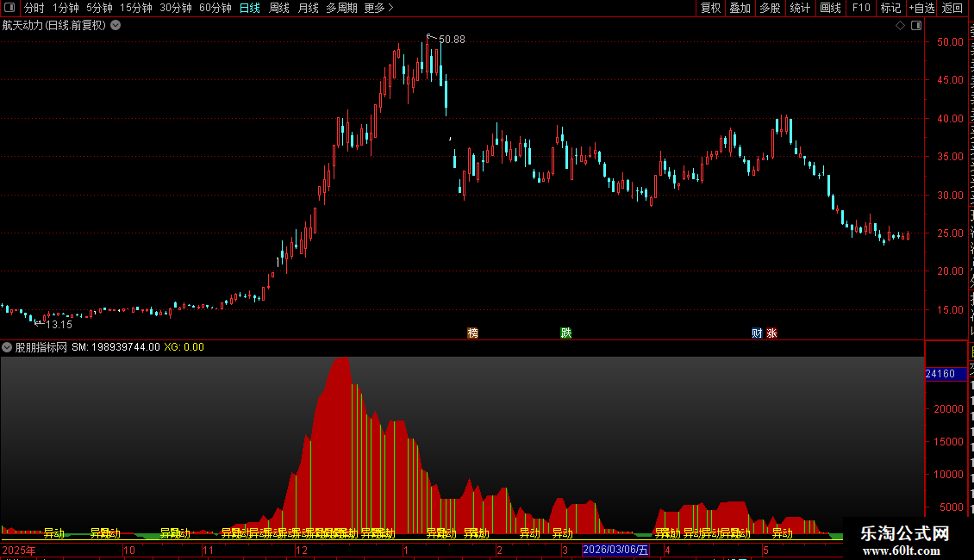Click the 标记 mark button
The width and height of the screenshot is (974, 560).
(890, 8)
